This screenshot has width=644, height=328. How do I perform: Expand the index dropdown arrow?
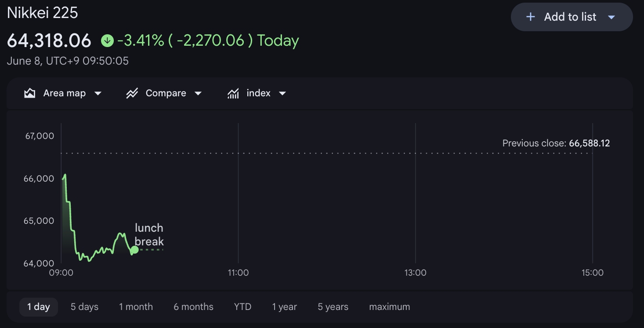pos(282,94)
